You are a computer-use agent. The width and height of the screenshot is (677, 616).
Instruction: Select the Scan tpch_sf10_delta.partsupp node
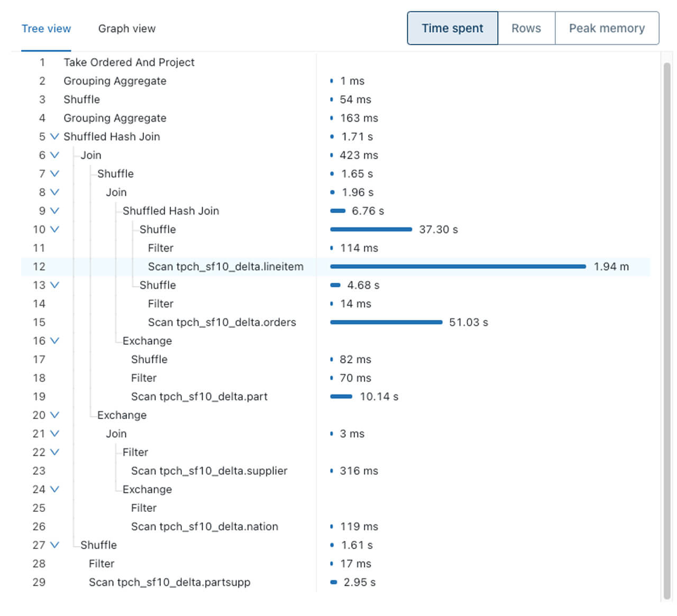(169, 582)
